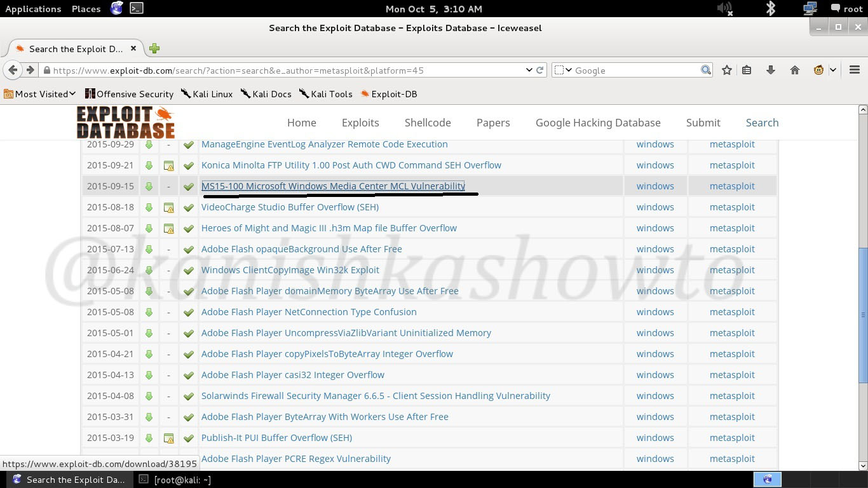Screen dimensions: 868x488
Task: Open Exploit-DB bookmark
Action: pyautogui.click(x=388, y=94)
